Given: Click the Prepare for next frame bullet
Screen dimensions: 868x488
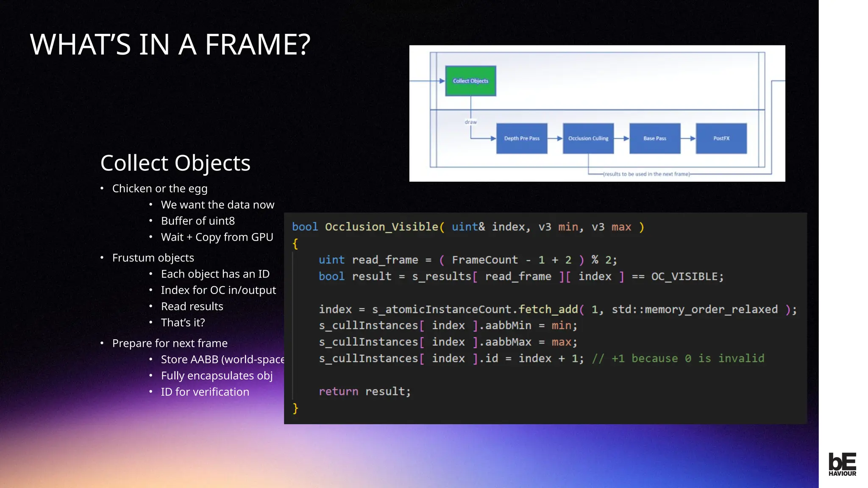Looking at the screenshot, I should 170,343.
